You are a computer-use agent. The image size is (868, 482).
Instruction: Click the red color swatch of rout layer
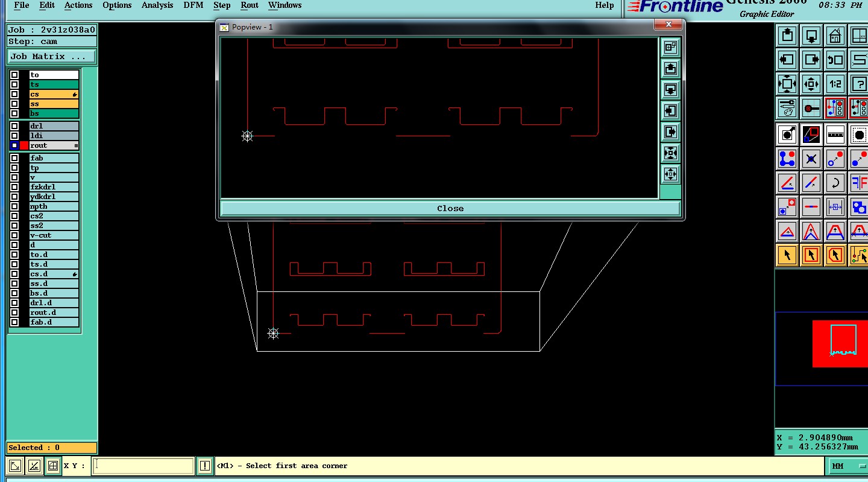coord(24,145)
